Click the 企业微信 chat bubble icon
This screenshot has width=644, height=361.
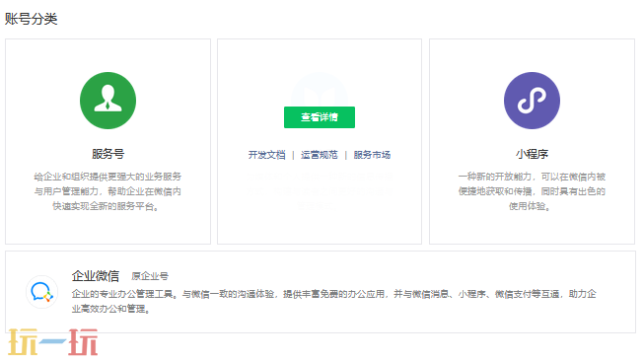click(x=41, y=292)
